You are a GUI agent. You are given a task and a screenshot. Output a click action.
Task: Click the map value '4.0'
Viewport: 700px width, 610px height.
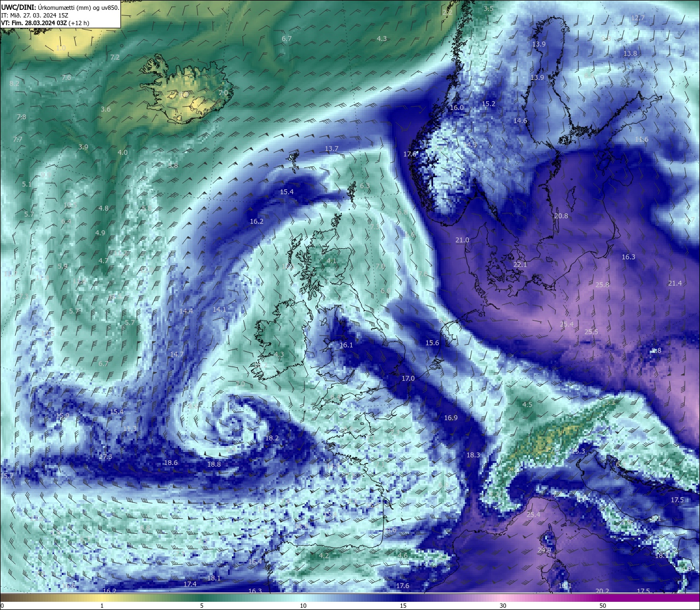point(122,152)
